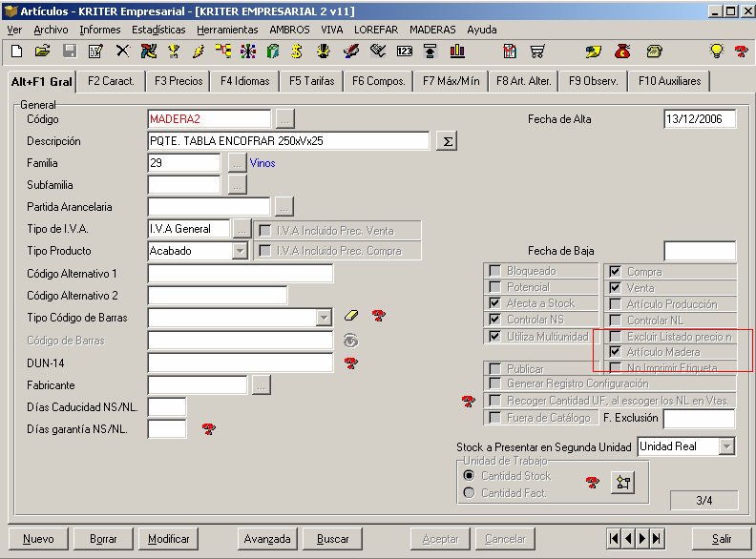The width and height of the screenshot is (756, 559).
Task: Open the Tipo Producto dropdown
Action: [240, 251]
